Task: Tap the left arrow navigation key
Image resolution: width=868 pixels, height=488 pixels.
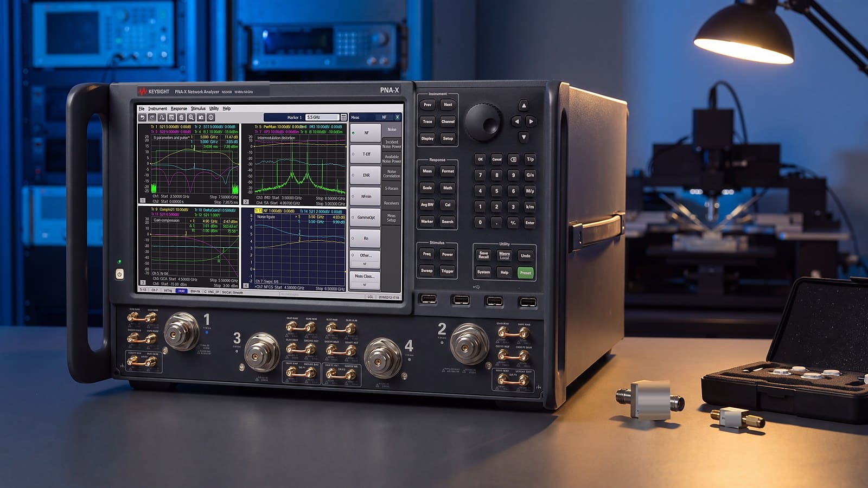Action: [x=515, y=121]
